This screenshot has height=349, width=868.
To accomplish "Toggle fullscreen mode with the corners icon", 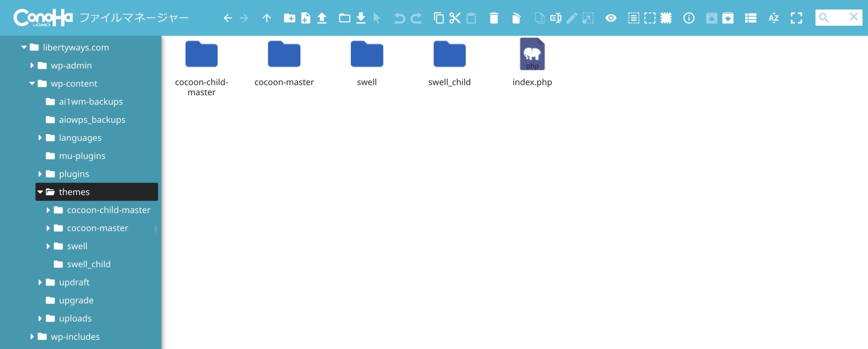I will coord(796,18).
